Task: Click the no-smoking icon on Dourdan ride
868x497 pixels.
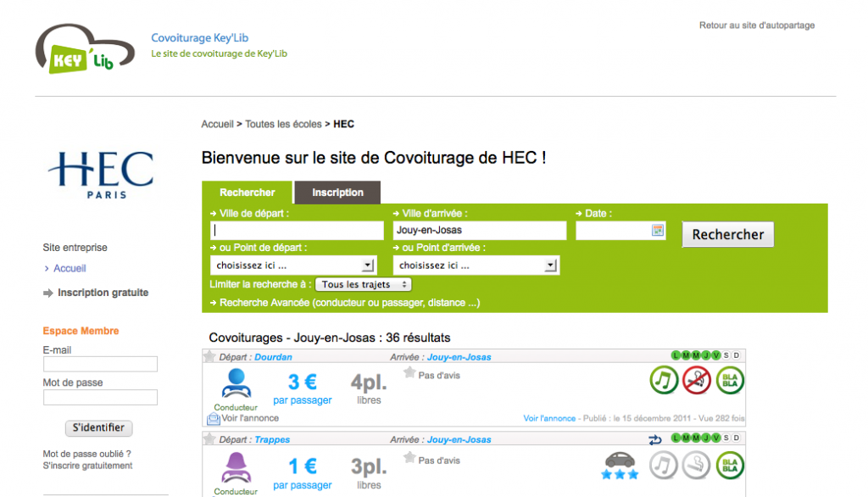Action: coord(697,380)
